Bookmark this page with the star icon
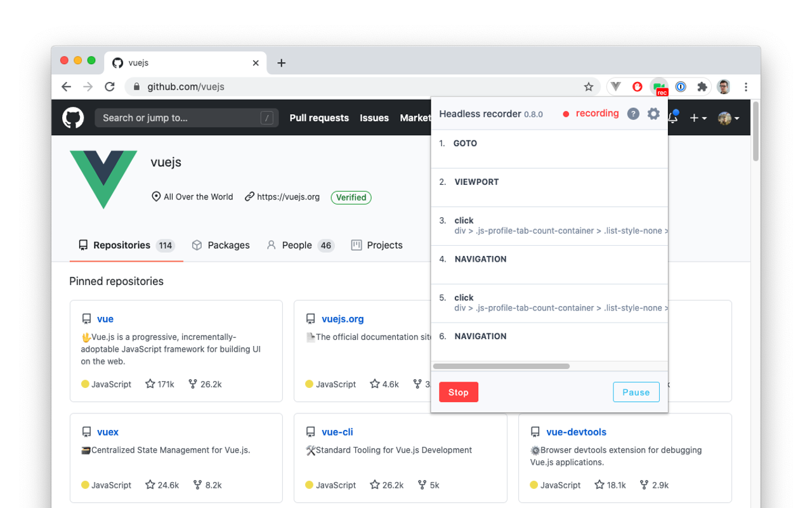812x508 pixels. click(589, 87)
